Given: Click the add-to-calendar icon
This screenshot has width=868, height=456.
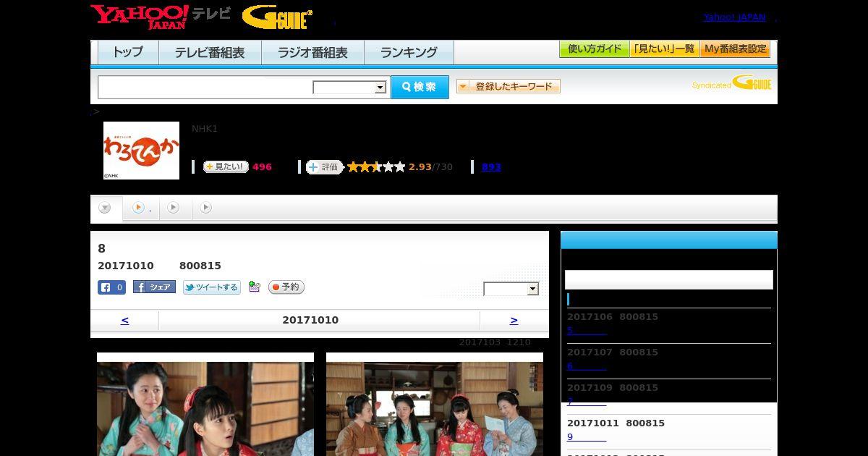Looking at the screenshot, I should click(x=254, y=287).
